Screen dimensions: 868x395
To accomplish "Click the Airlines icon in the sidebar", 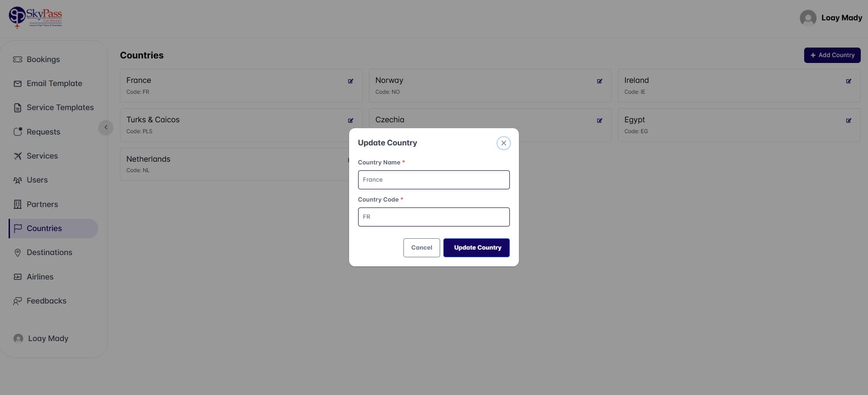I will (x=18, y=277).
